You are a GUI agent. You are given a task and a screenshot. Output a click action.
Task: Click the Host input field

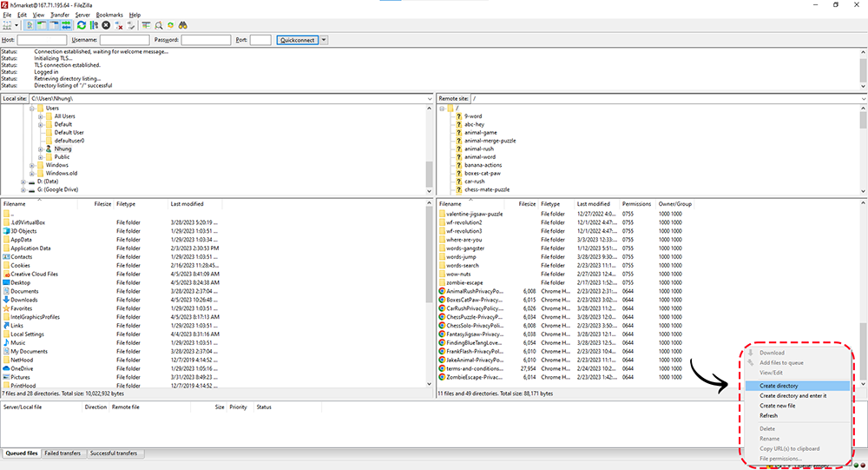coord(42,40)
